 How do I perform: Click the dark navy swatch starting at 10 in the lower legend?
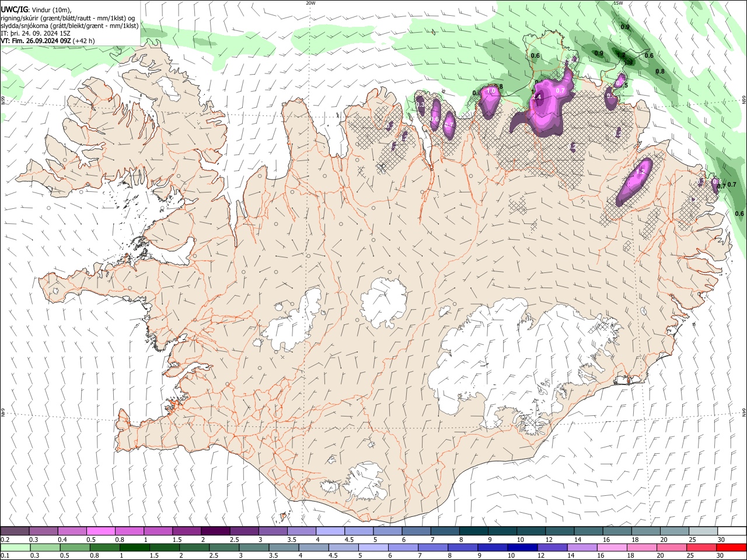(x=522, y=547)
